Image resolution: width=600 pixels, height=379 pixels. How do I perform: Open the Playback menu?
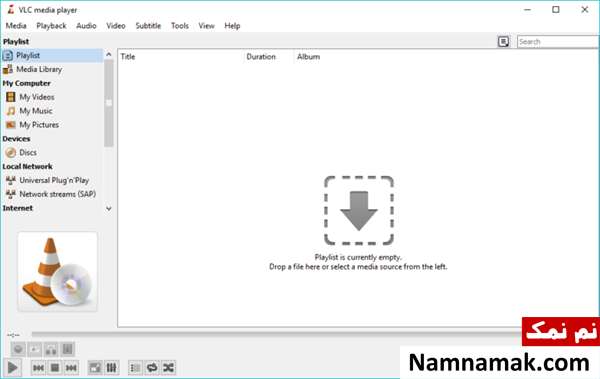pyautogui.click(x=51, y=26)
